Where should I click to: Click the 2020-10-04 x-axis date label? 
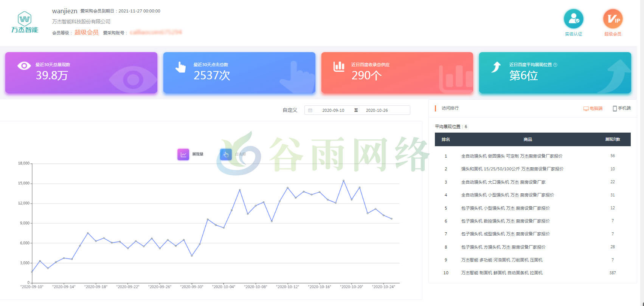pos(223,287)
